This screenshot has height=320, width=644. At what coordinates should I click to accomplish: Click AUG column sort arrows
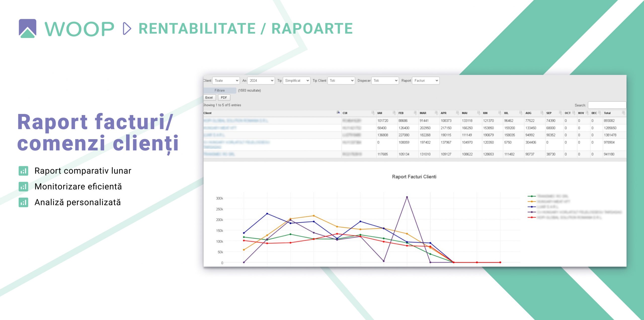[x=542, y=113]
